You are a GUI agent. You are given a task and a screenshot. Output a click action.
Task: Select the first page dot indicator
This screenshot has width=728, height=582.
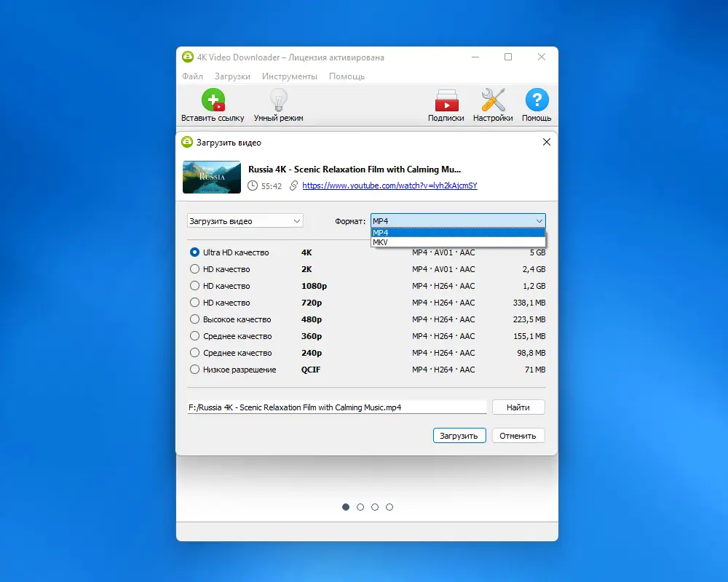345,507
